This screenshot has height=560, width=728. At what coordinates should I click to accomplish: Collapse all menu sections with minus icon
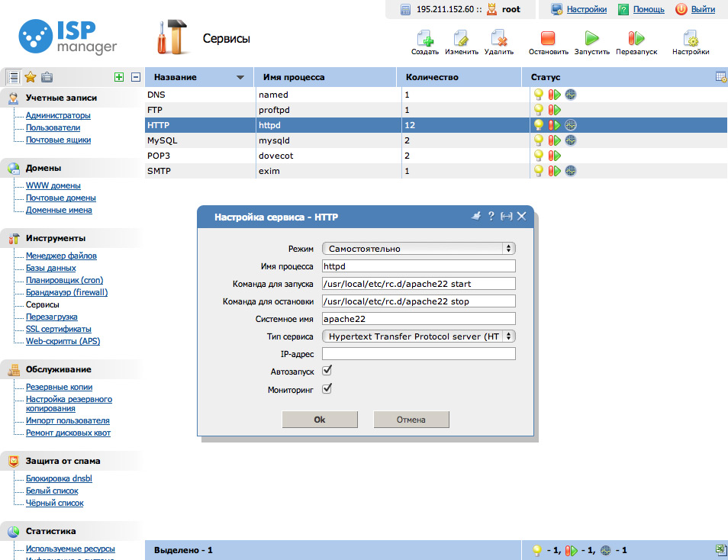tap(136, 77)
